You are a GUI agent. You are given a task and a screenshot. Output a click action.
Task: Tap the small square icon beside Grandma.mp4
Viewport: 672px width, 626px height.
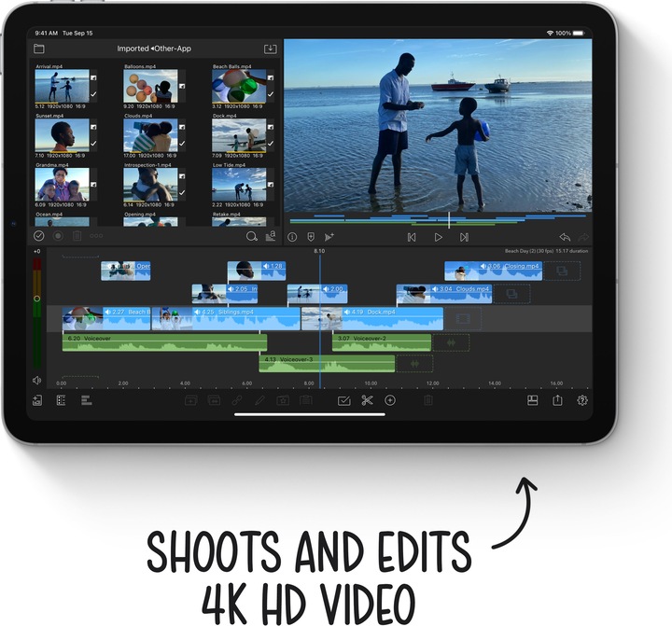pyautogui.click(x=93, y=184)
